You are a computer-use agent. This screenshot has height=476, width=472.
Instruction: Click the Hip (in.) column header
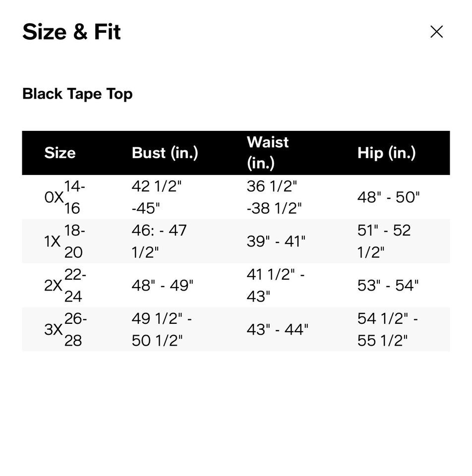(386, 153)
